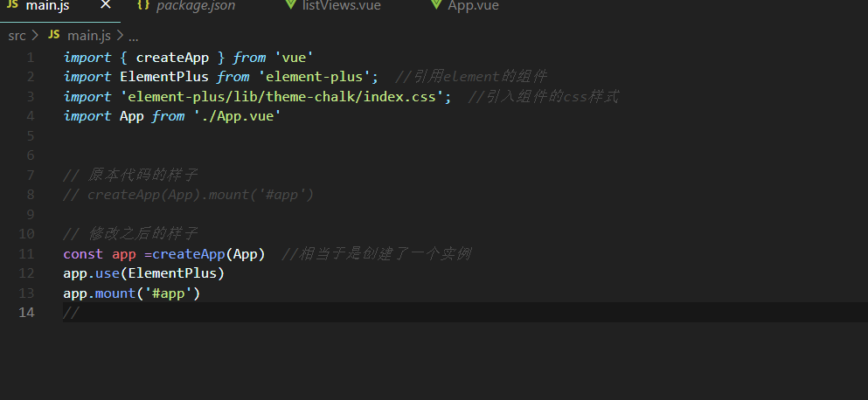Click the comment 相当于是创建了一个实例
This screenshot has height=400, width=868.
[377, 254]
